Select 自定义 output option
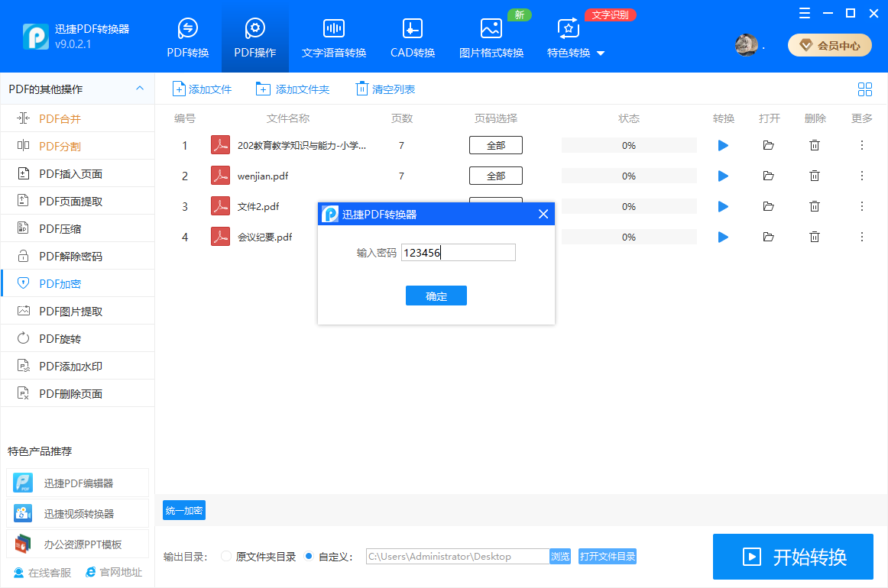Viewport: 888px width, 588px height. [328, 556]
